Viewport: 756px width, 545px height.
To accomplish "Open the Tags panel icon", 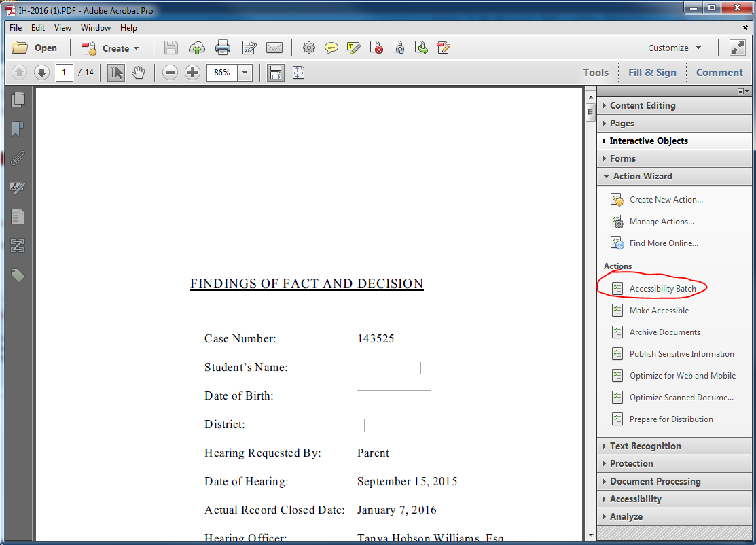I will click(18, 275).
